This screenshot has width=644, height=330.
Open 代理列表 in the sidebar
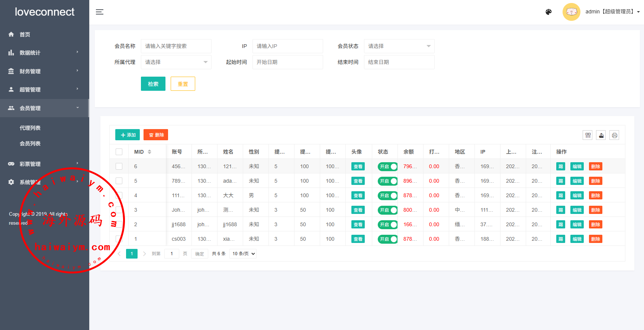tap(30, 128)
